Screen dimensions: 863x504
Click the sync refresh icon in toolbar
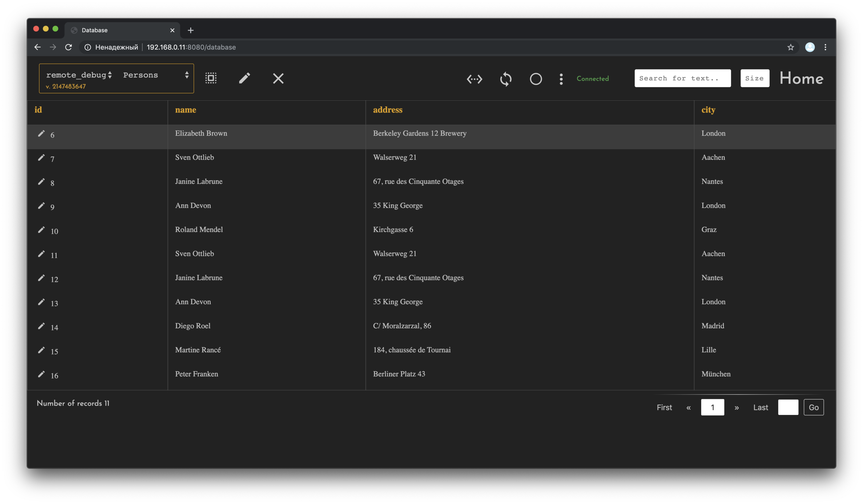click(506, 79)
